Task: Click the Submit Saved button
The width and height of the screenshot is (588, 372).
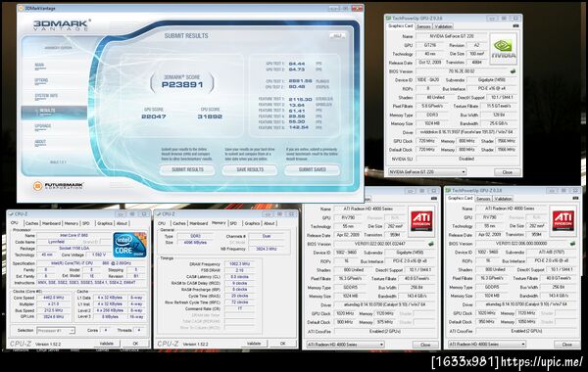Action: point(312,169)
